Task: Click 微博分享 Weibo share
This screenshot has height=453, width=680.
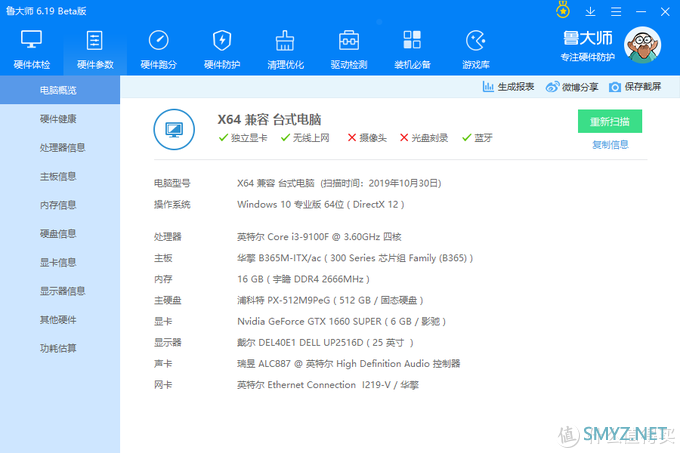Action: [572, 87]
